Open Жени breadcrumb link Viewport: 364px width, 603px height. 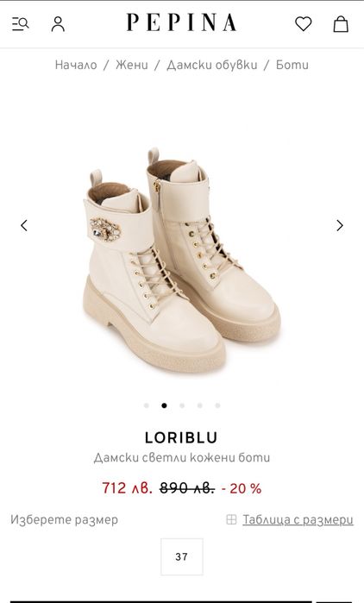click(x=132, y=65)
